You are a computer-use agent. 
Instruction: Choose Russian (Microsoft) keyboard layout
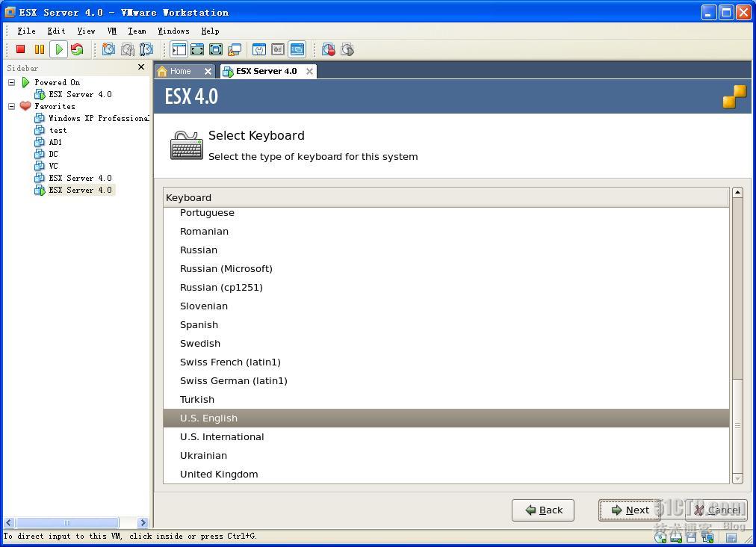(446, 269)
